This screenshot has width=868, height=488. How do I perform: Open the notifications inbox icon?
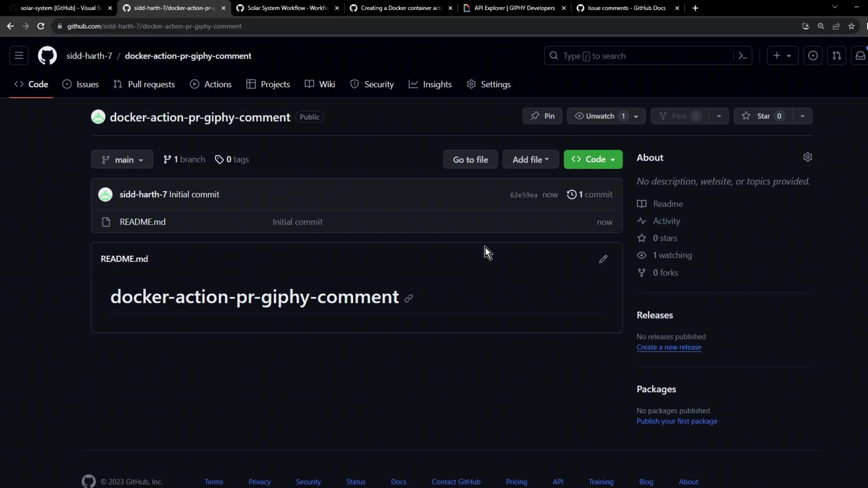[860, 56]
